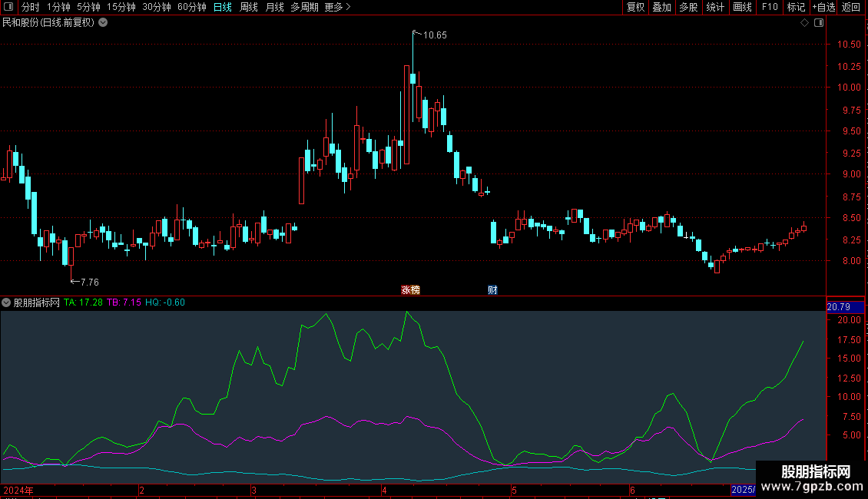This screenshot has width=868, height=499.
Task: Select the 15分钟 period
Action: 121,7
